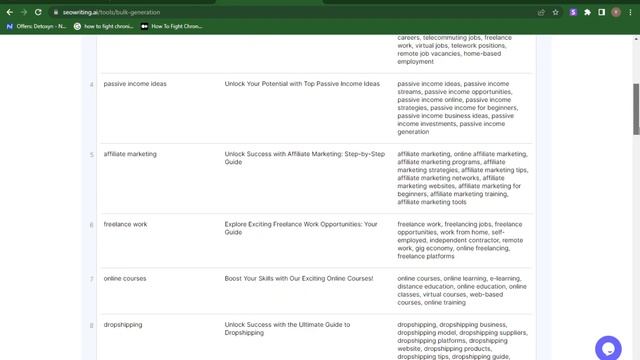Viewport: 640px width, 360px height.
Task: Click row number 7
Action: (x=91, y=279)
